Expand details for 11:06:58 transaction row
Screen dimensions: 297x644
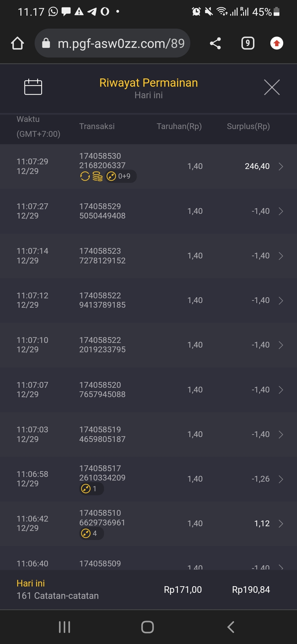[281, 479]
